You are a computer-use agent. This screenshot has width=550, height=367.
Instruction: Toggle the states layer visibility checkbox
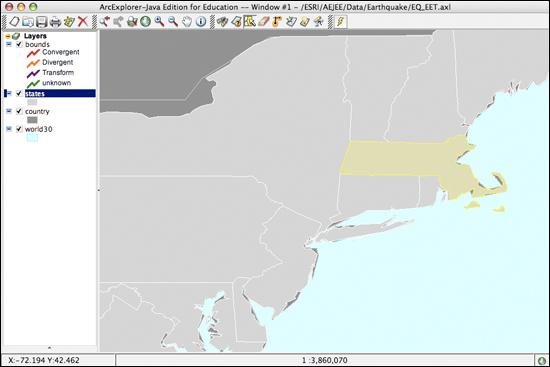click(x=19, y=93)
